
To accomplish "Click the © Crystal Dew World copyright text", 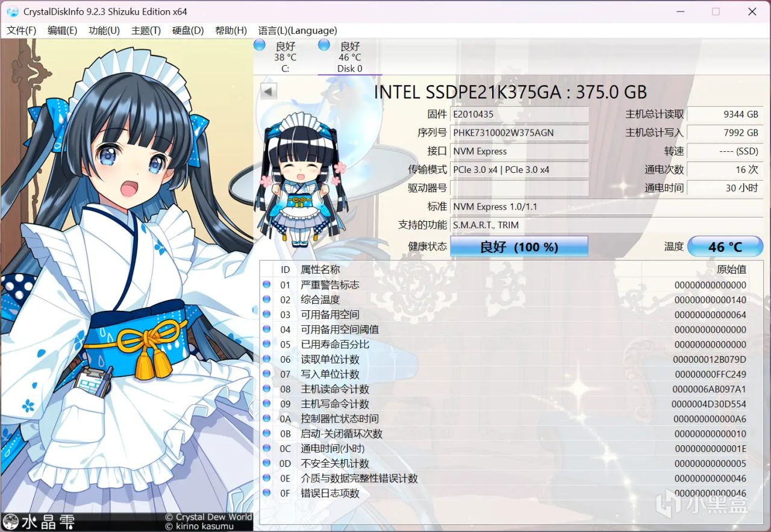I will [x=209, y=517].
